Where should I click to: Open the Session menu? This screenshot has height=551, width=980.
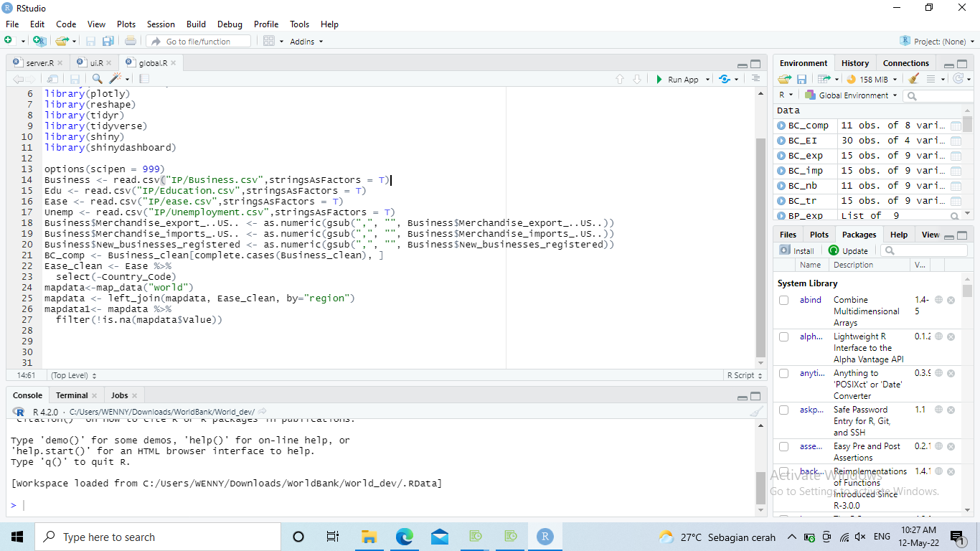[x=161, y=24]
